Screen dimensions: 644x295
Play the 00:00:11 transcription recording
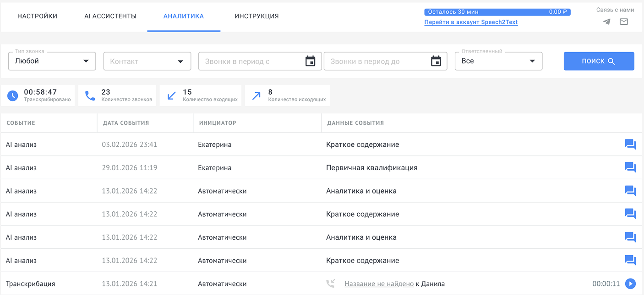(x=630, y=284)
